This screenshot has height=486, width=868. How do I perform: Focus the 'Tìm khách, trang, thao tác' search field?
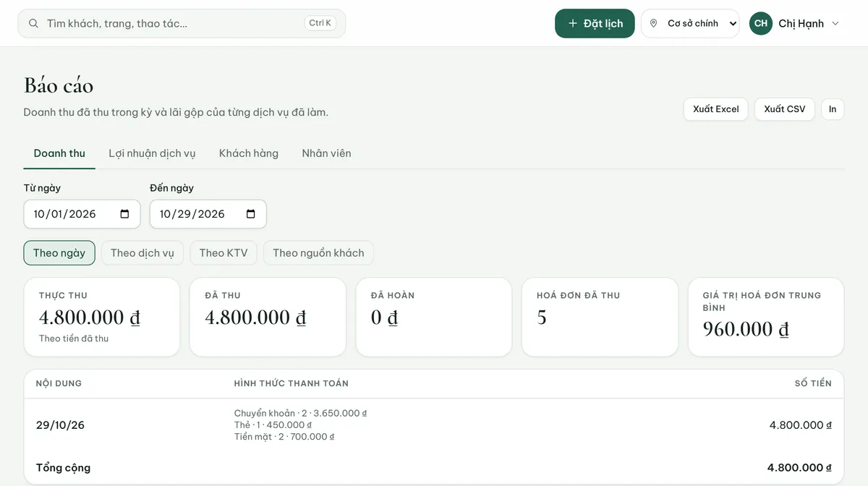coord(182,23)
